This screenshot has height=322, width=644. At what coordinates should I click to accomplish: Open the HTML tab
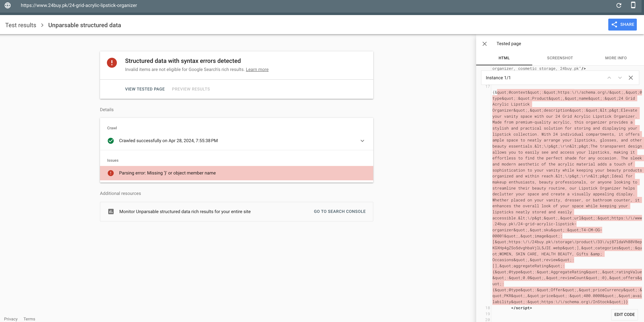[x=504, y=58]
